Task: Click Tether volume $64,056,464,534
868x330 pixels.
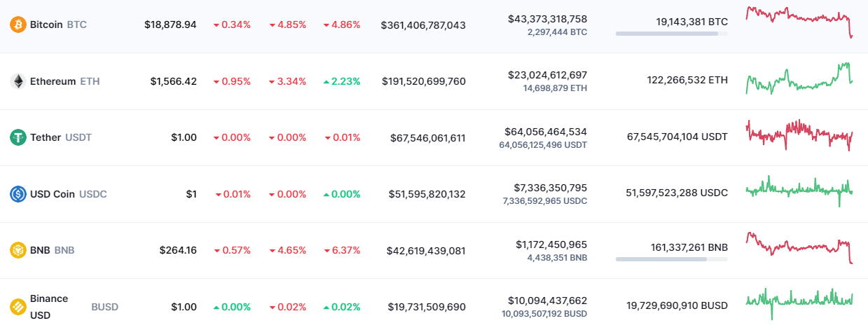Action: click(x=546, y=132)
